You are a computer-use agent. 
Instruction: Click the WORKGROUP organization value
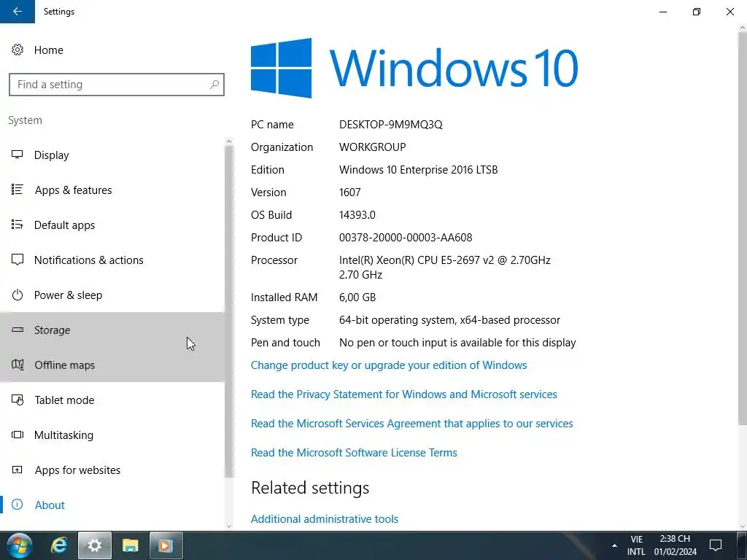pos(373,147)
